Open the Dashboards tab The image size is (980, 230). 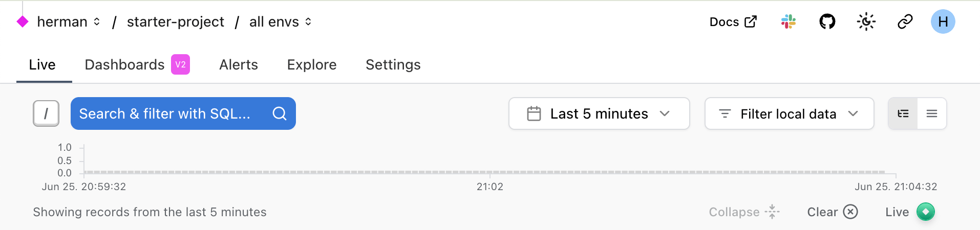124,65
